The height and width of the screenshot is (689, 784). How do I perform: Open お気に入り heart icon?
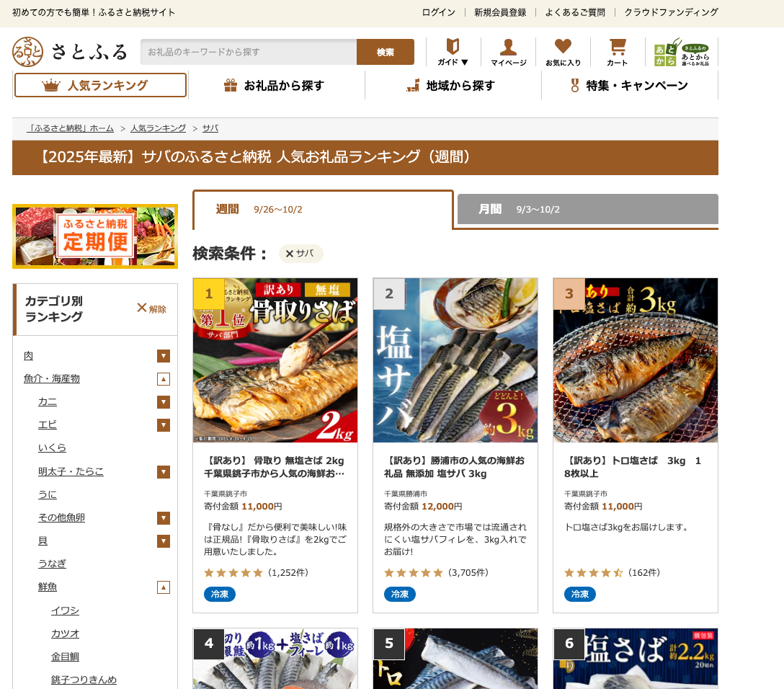(x=563, y=51)
